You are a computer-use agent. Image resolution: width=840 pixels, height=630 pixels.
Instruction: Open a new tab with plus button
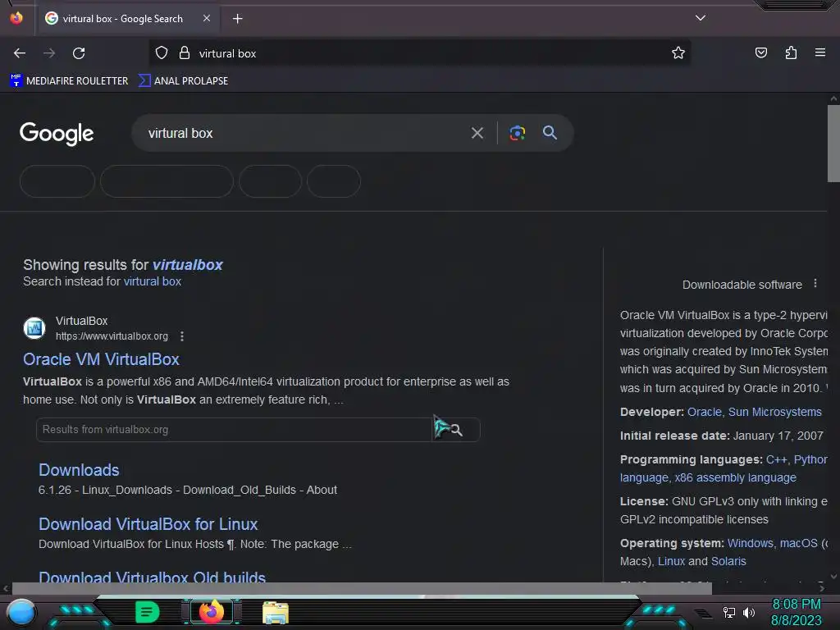click(237, 19)
